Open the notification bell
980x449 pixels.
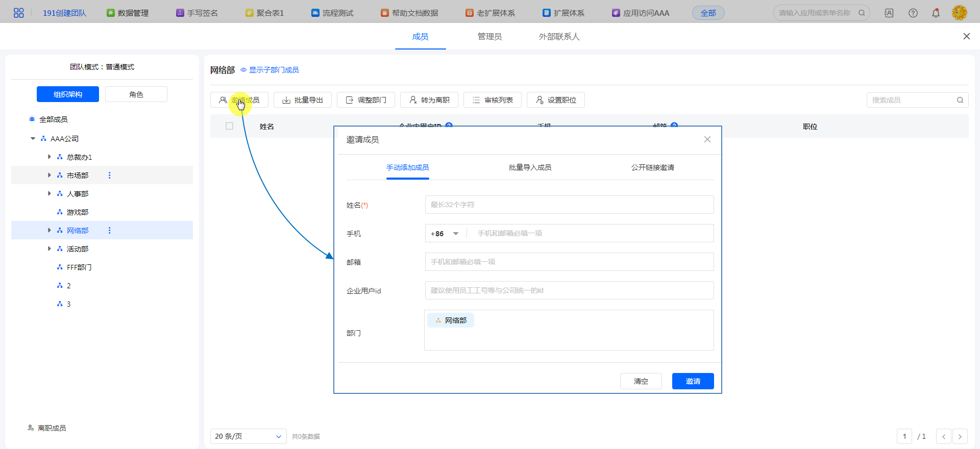(x=936, y=13)
